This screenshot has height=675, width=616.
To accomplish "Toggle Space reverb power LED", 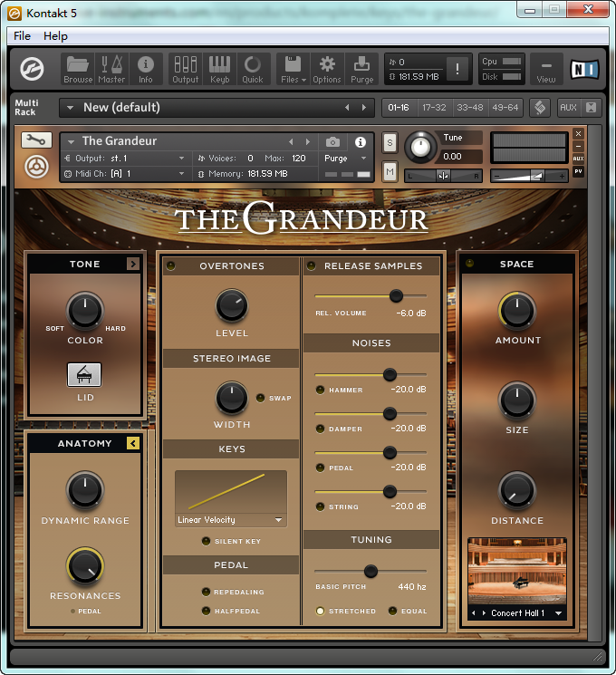I will pyautogui.click(x=469, y=263).
